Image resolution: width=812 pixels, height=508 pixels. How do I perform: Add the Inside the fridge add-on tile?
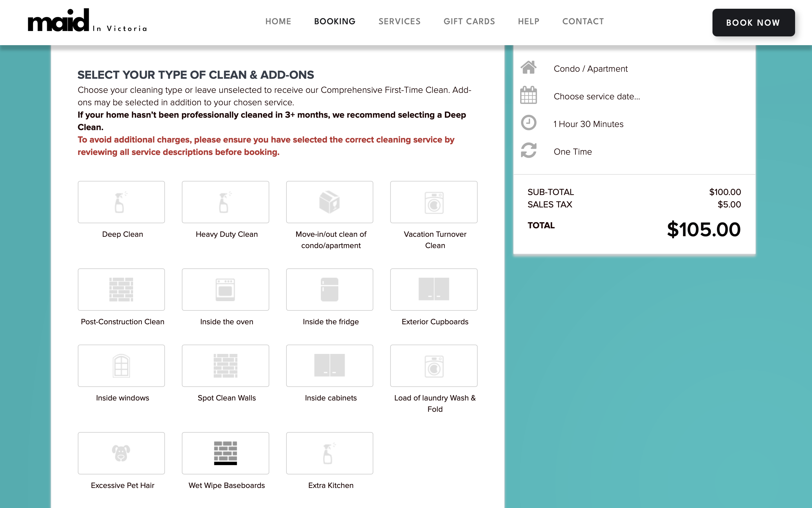(330, 289)
